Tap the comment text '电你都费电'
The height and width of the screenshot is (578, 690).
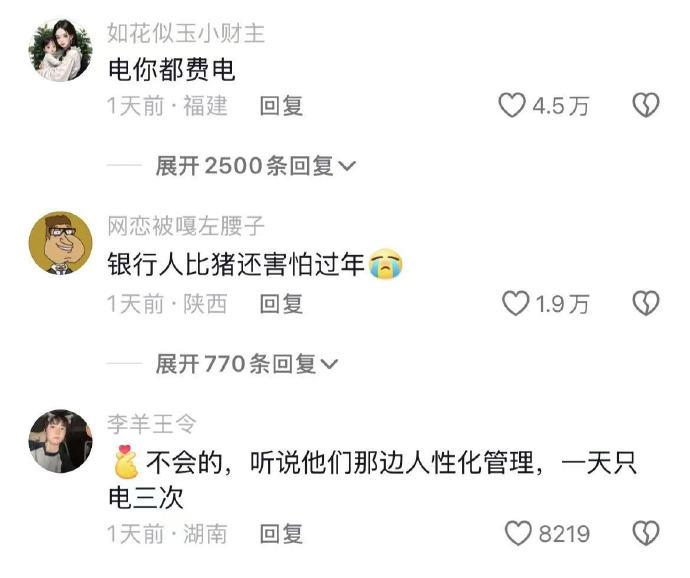click(172, 70)
